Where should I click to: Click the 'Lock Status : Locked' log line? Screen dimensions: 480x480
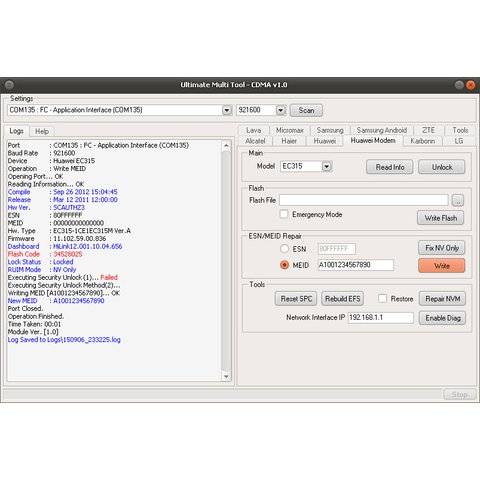click(x=40, y=262)
